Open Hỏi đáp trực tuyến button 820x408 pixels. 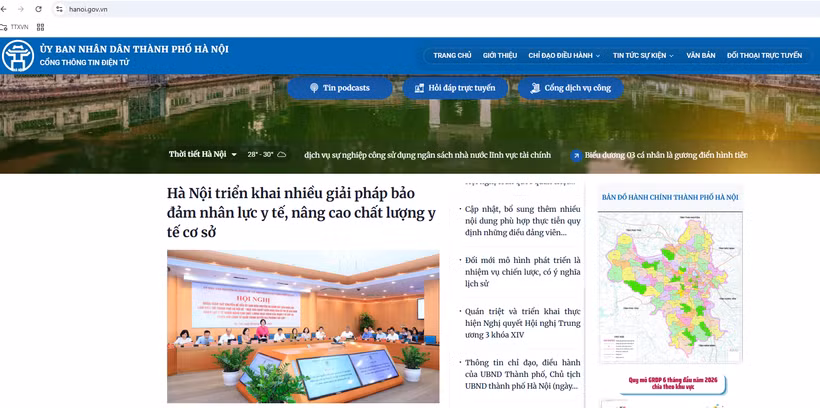click(455, 88)
